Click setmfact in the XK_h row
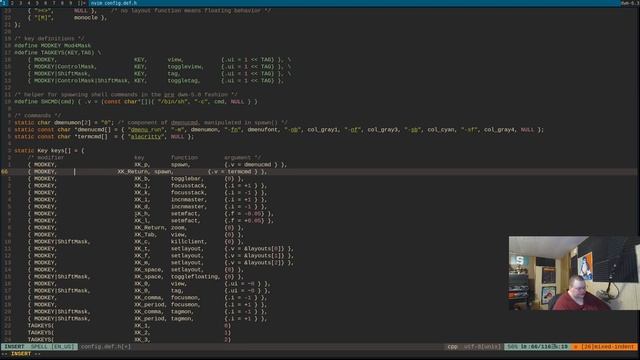 click(184, 213)
